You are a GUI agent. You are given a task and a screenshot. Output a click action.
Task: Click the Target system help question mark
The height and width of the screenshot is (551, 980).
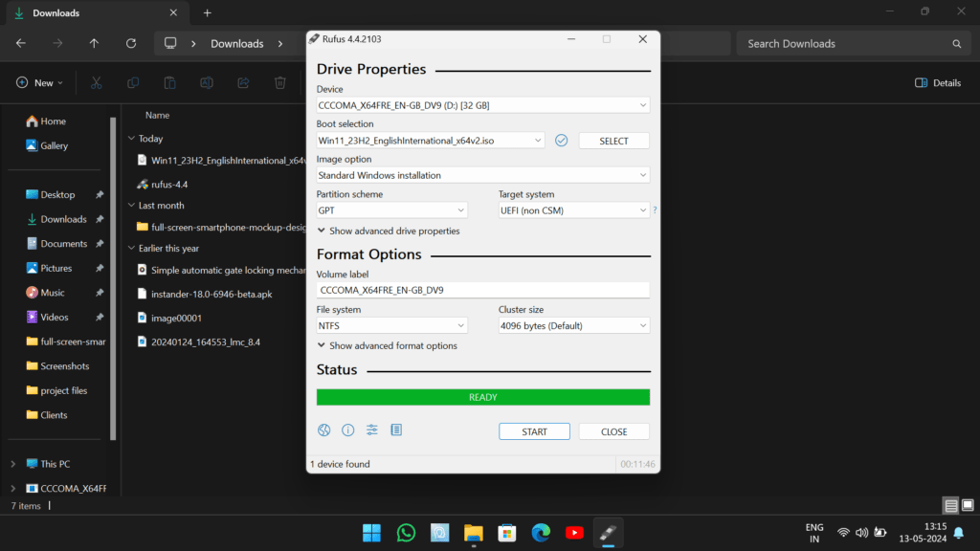point(655,210)
